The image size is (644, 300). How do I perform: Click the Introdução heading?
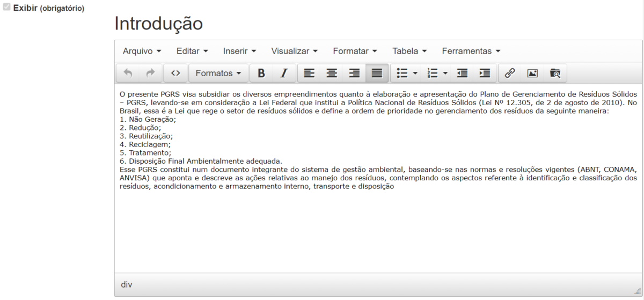159,24
